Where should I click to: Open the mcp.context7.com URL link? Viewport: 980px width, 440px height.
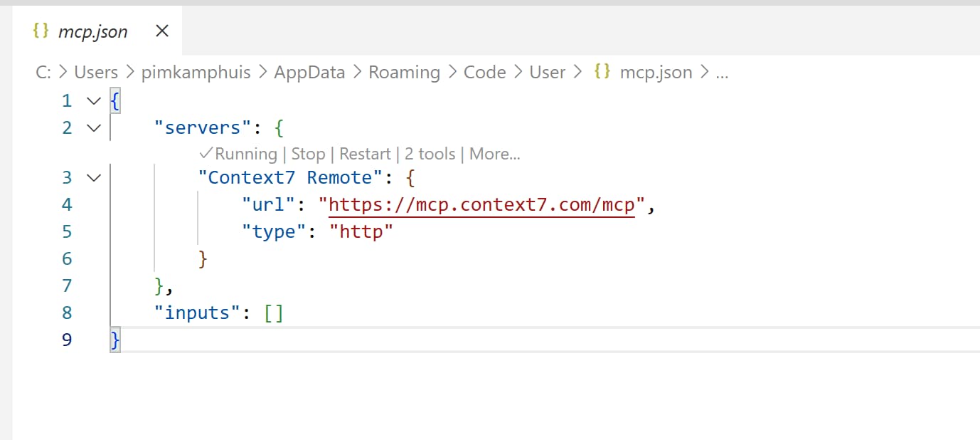coord(481,205)
